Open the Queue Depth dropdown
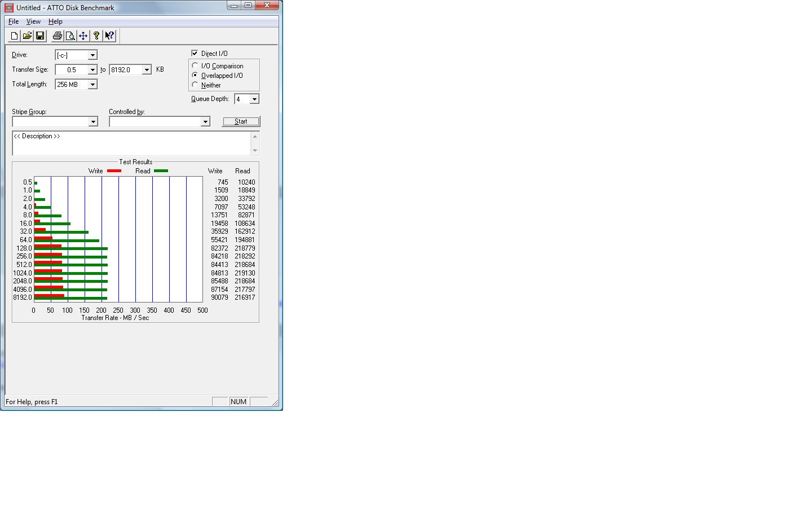 tap(254, 99)
